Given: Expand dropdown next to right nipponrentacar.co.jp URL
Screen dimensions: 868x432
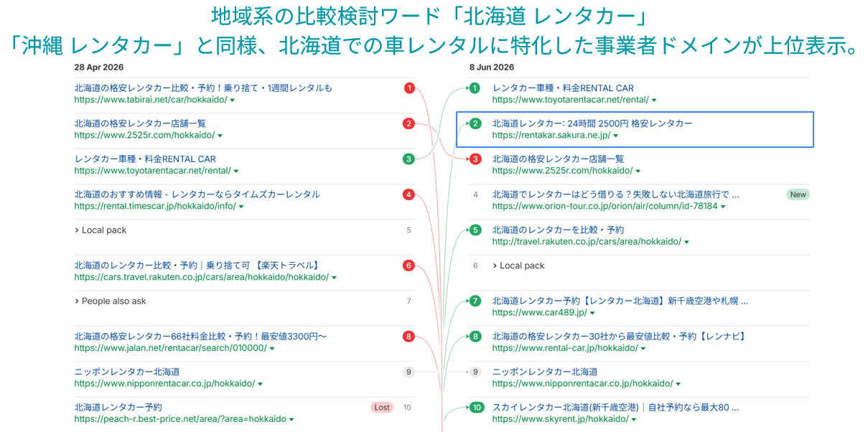Looking at the screenshot, I should [x=678, y=385].
